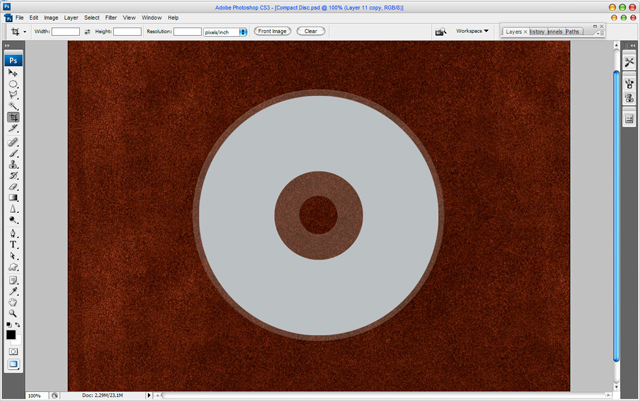Select the Gradient tool
Screen dimensions: 640x401
(x=13, y=198)
